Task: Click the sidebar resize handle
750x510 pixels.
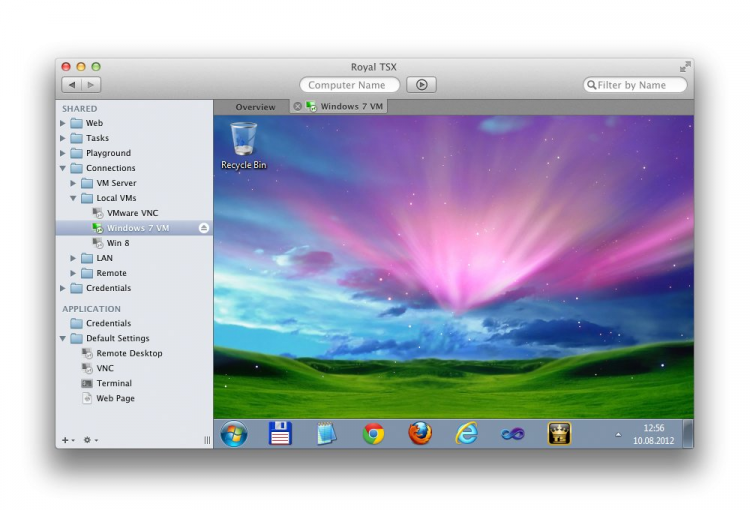Action: pyautogui.click(x=207, y=440)
